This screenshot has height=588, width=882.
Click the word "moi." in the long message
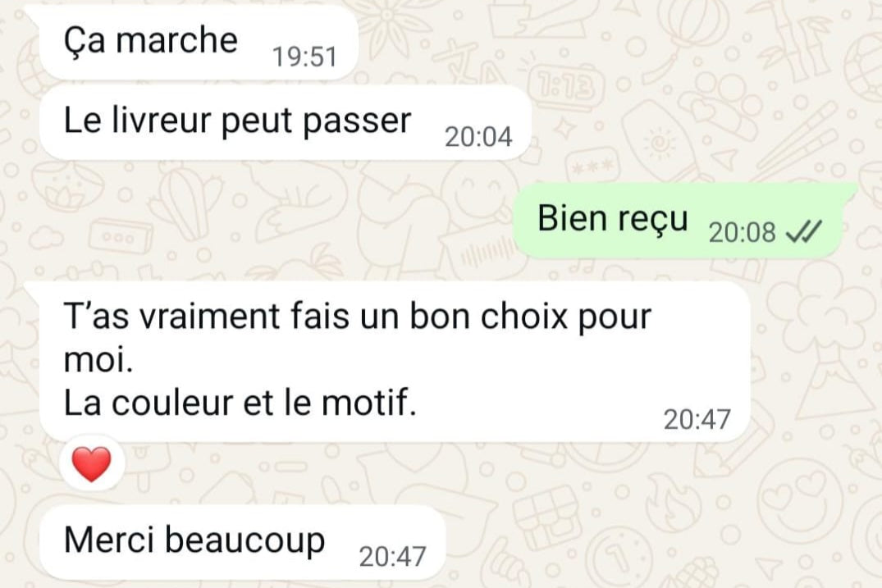tap(98, 360)
